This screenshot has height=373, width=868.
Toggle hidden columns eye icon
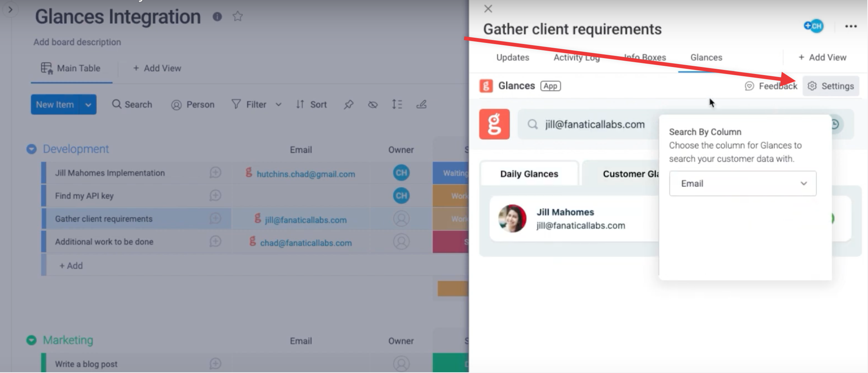(373, 105)
